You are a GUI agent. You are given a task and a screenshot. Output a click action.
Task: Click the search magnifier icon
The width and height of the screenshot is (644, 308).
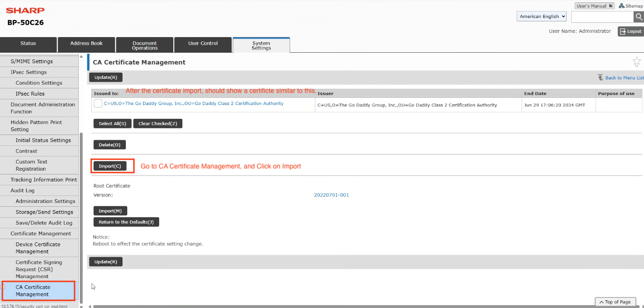click(x=638, y=17)
